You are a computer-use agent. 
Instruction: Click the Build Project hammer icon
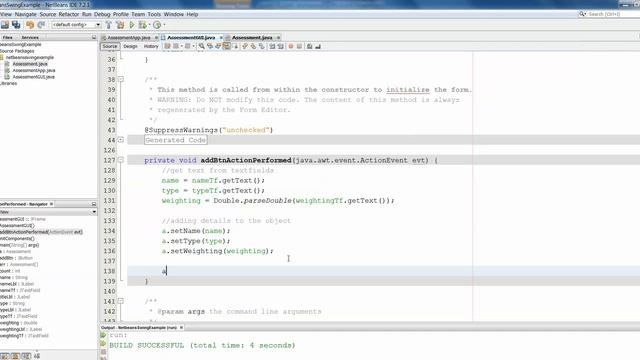[x=109, y=25]
